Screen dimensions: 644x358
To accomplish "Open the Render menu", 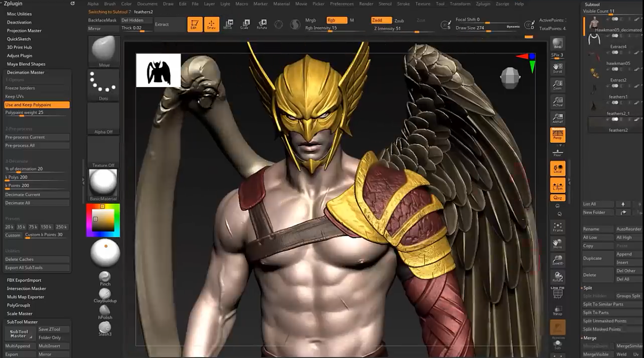I will 366,4.
